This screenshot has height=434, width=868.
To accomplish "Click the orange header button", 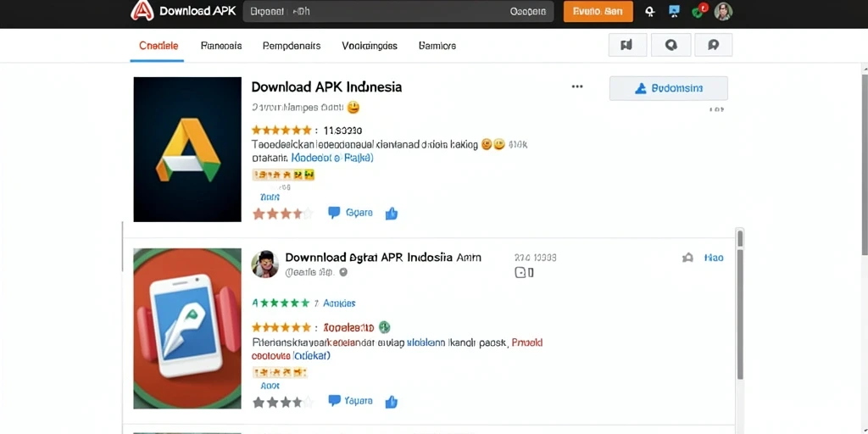I will 598,11.
